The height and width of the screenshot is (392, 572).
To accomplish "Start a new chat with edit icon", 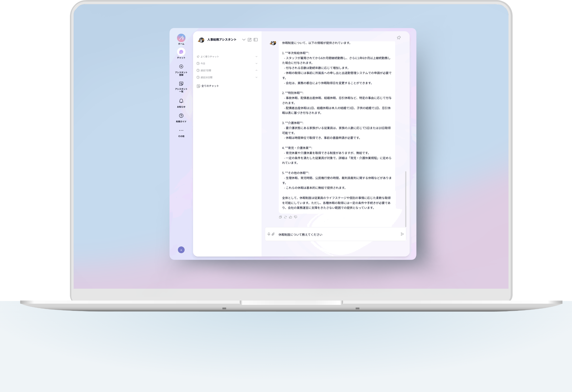I will pos(249,40).
